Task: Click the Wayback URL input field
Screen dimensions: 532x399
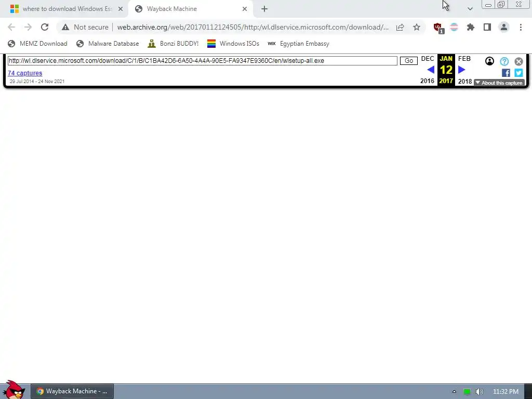Action: (202, 61)
